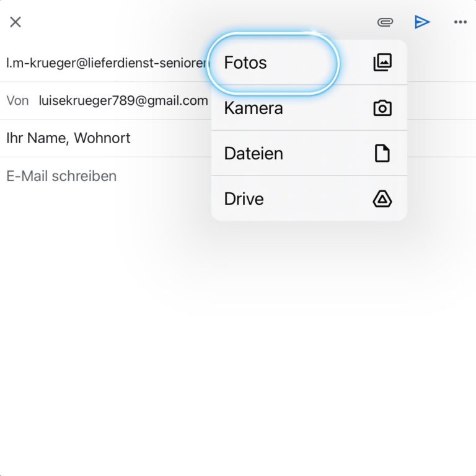This screenshot has height=476, width=476.
Task: Tap the photo gallery icon beside Fotos
Action: (382, 63)
